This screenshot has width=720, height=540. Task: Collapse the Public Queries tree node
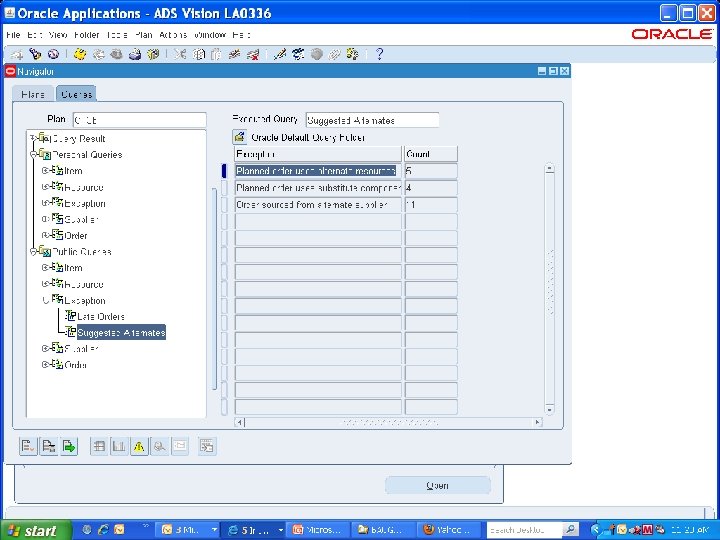(x=33, y=252)
